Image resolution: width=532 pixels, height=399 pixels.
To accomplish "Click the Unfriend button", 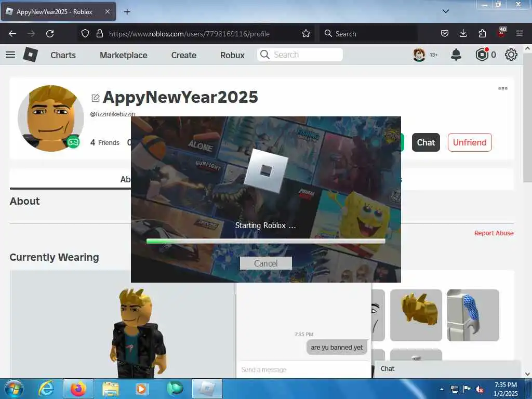I will click(x=470, y=142).
